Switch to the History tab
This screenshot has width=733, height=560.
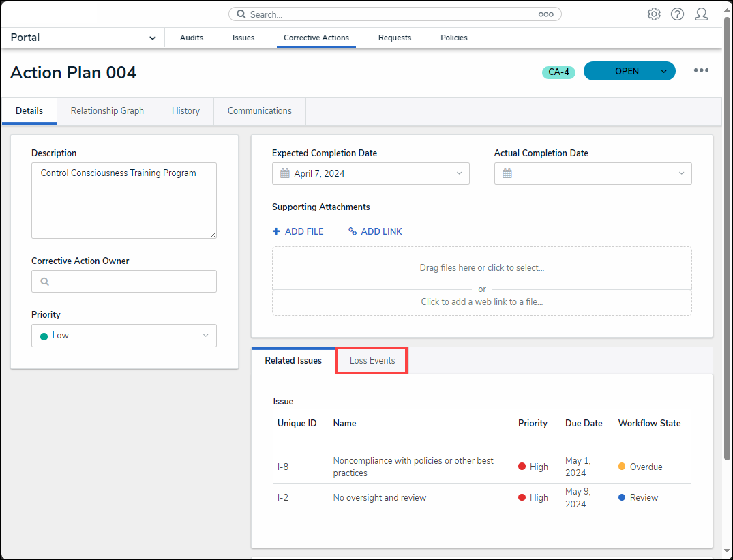point(185,111)
